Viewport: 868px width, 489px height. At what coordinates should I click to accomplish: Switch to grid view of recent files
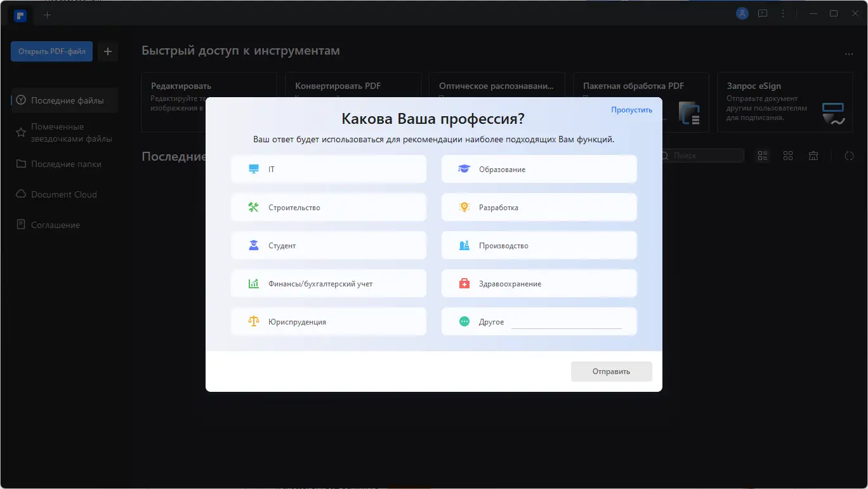click(x=788, y=156)
